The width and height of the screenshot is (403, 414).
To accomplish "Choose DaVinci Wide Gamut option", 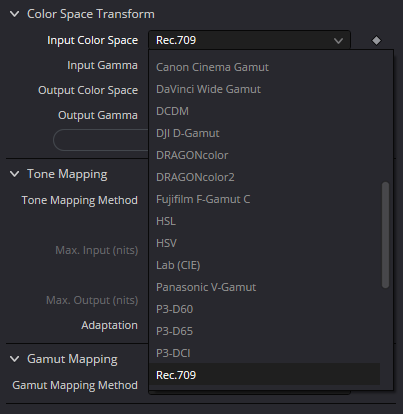I will (264, 89).
